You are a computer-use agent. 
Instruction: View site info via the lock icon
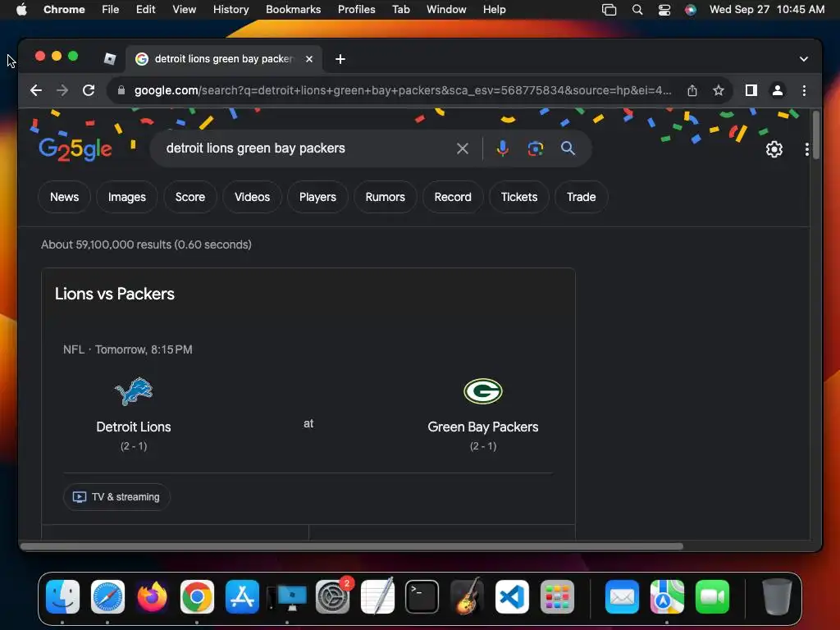click(121, 90)
